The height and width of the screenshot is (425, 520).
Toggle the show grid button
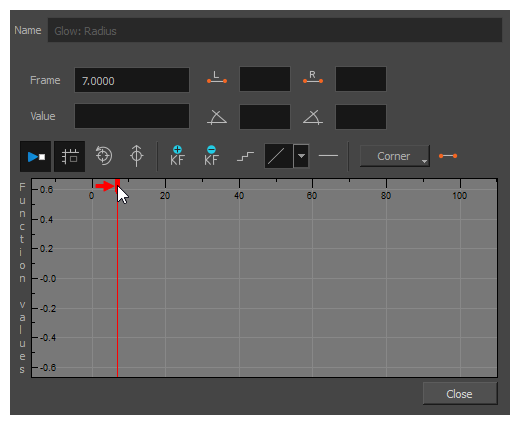tap(69, 156)
